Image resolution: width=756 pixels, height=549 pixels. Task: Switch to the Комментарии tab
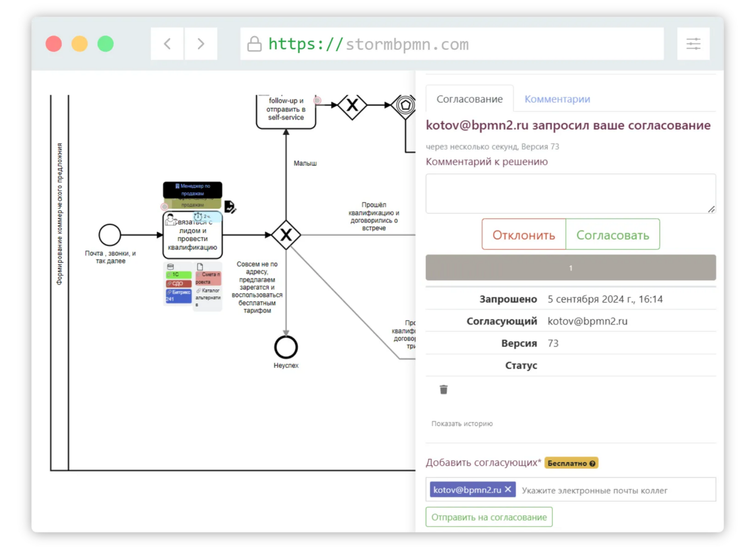[x=557, y=99]
